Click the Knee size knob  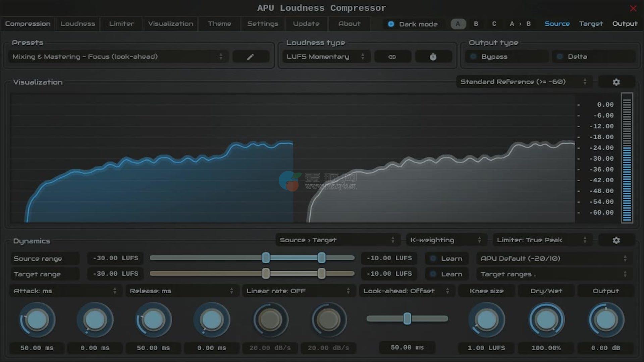coord(486,320)
